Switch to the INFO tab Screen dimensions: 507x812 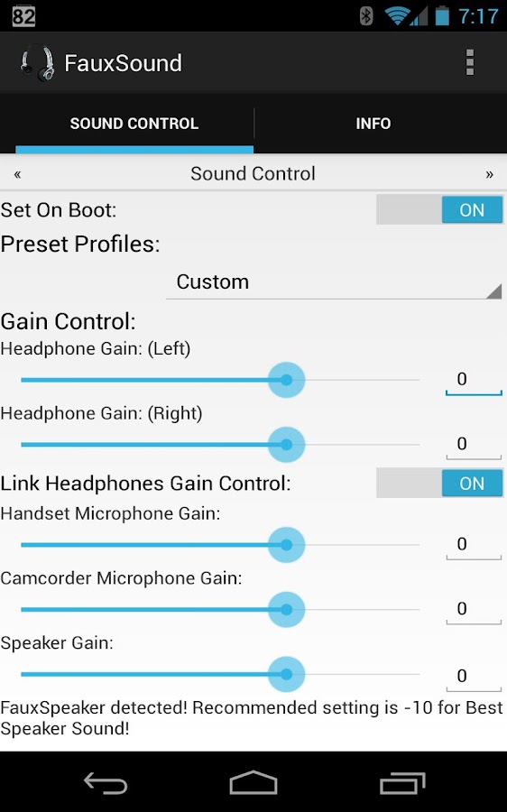click(373, 124)
